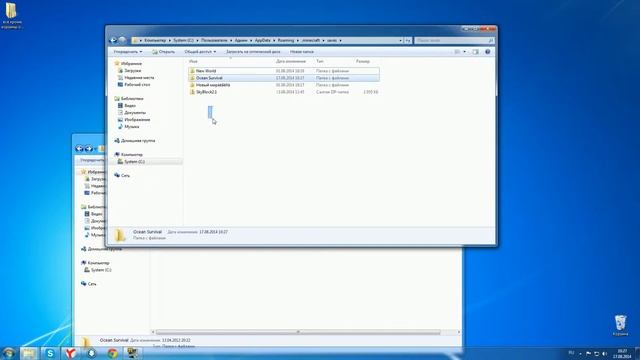
Task: Select saves in the address breadcrumb
Action: (x=332, y=40)
